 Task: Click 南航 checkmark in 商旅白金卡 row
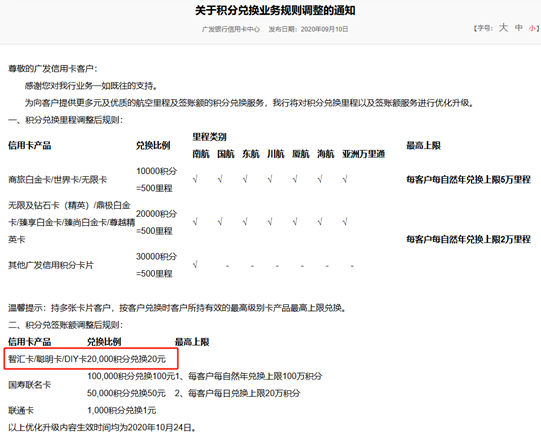coord(195,179)
